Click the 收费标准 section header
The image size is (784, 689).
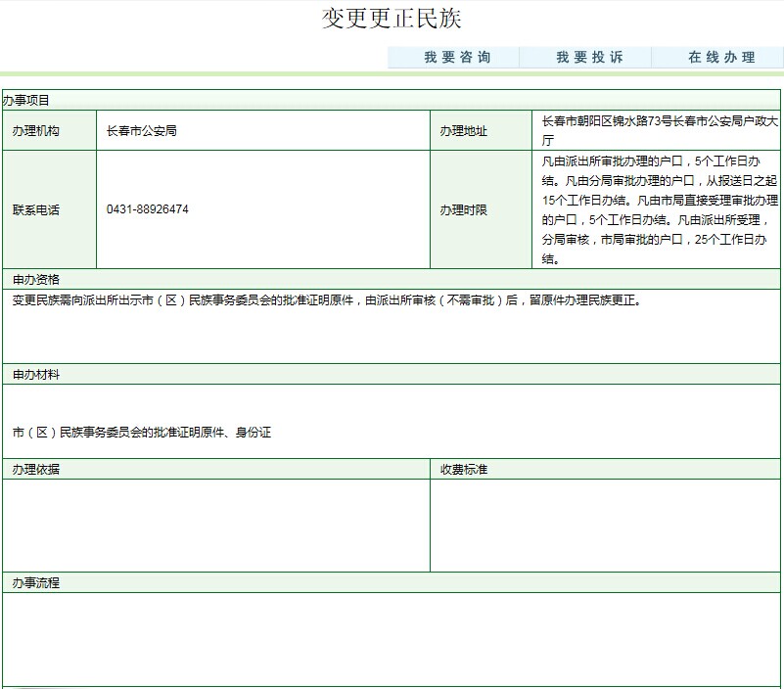(606, 469)
